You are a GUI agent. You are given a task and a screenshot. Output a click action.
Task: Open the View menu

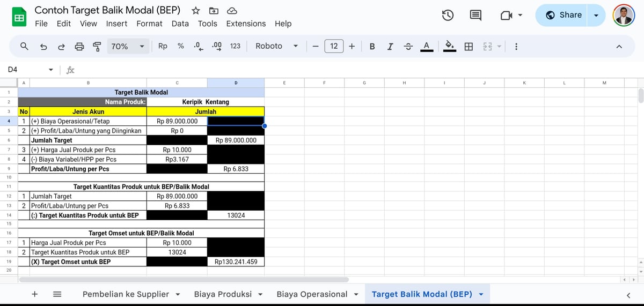click(x=89, y=24)
